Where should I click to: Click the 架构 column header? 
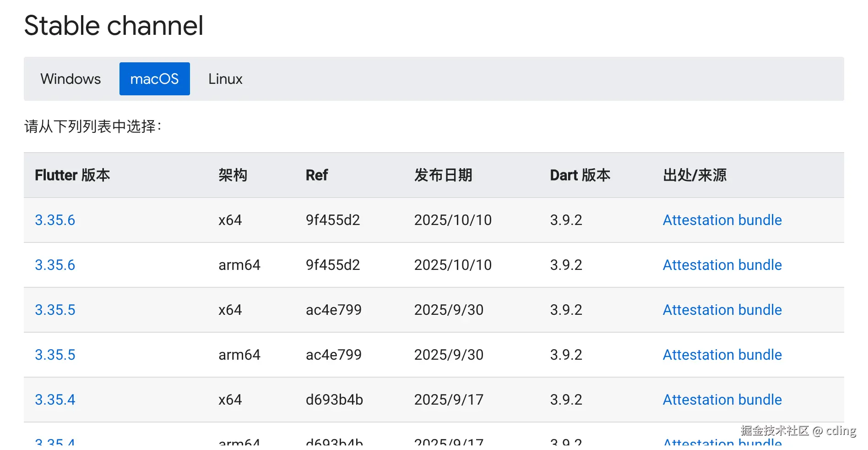[x=233, y=175]
